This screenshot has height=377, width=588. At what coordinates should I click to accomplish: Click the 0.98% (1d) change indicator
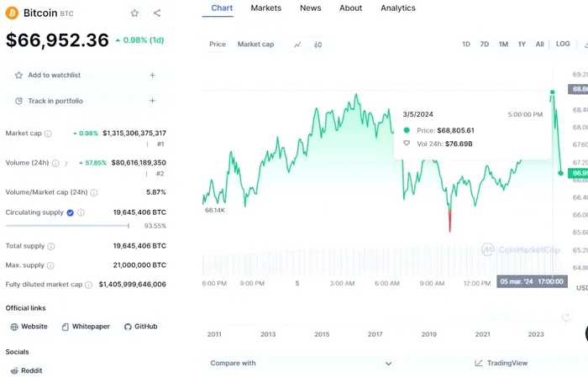pyautogui.click(x=140, y=40)
